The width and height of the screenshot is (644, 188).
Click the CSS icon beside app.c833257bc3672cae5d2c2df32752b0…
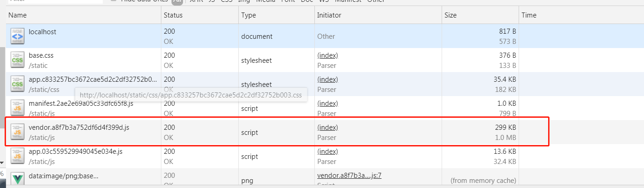17,85
